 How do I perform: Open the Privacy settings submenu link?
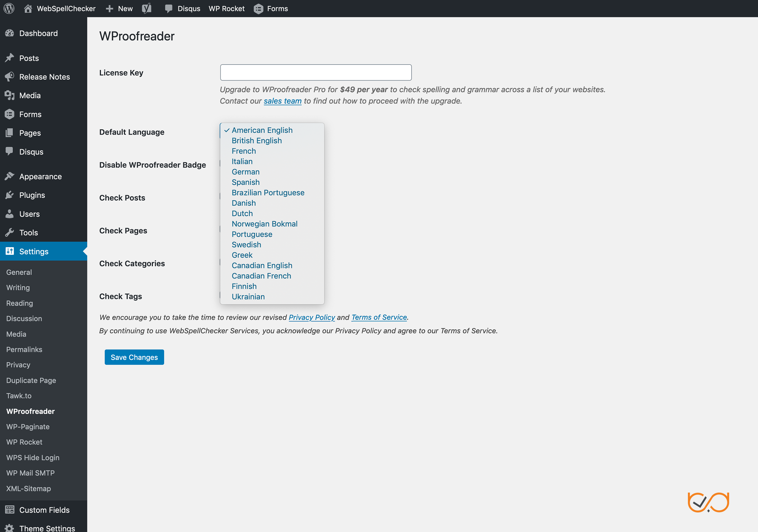coord(18,365)
